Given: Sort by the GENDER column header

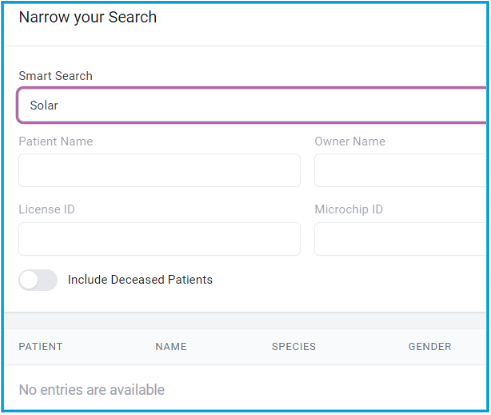Looking at the screenshot, I should pos(430,347).
